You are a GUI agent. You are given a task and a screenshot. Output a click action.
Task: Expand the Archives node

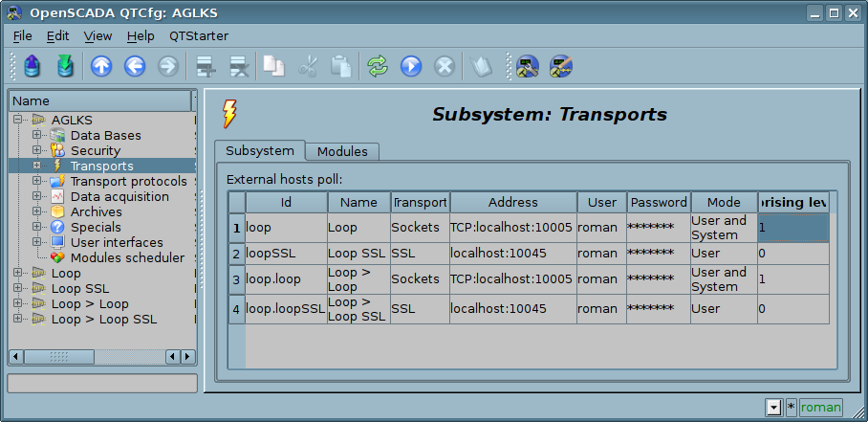pyautogui.click(x=36, y=211)
